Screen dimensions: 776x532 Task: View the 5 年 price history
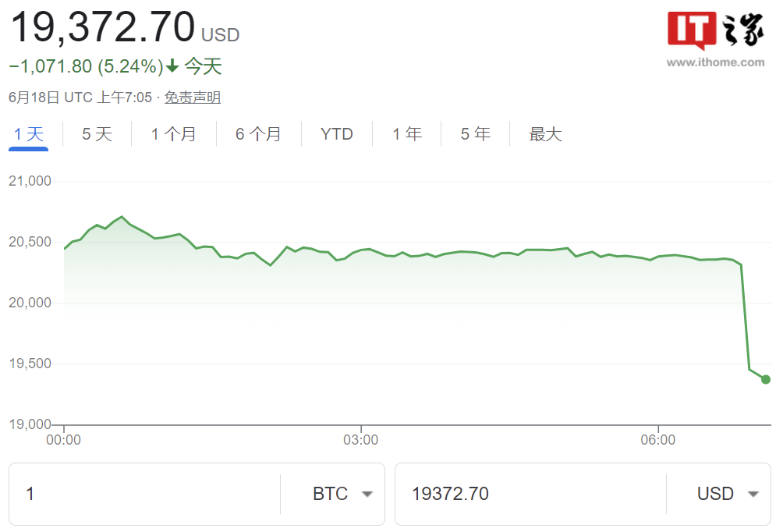(x=475, y=134)
